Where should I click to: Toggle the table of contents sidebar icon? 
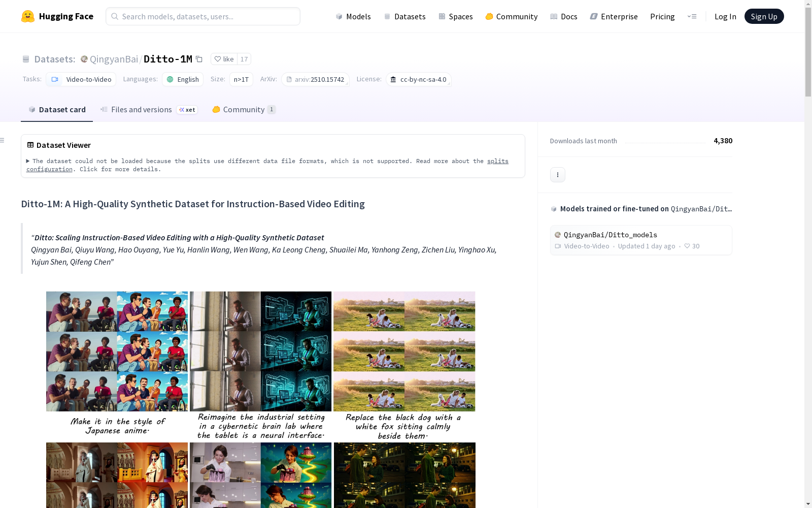click(x=3, y=140)
